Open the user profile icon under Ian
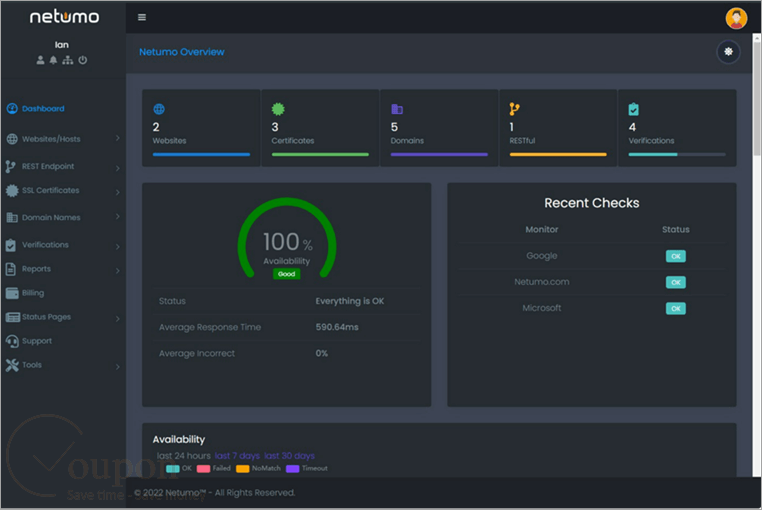 (x=40, y=60)
